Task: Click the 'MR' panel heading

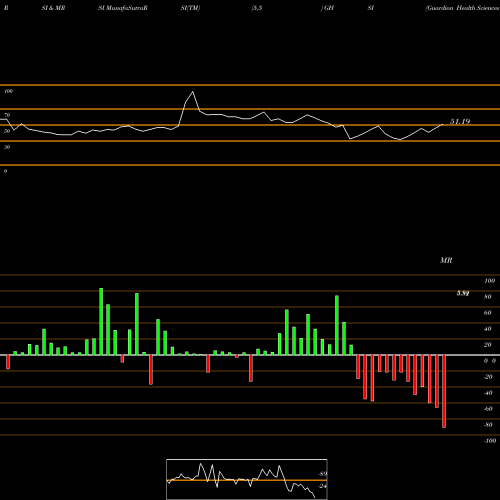Action: coord(446,260)
